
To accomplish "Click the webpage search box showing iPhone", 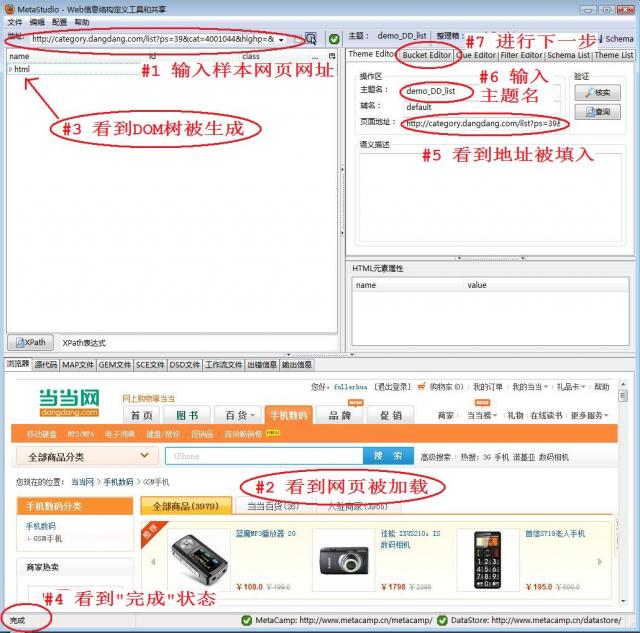I will click(264, 456).
